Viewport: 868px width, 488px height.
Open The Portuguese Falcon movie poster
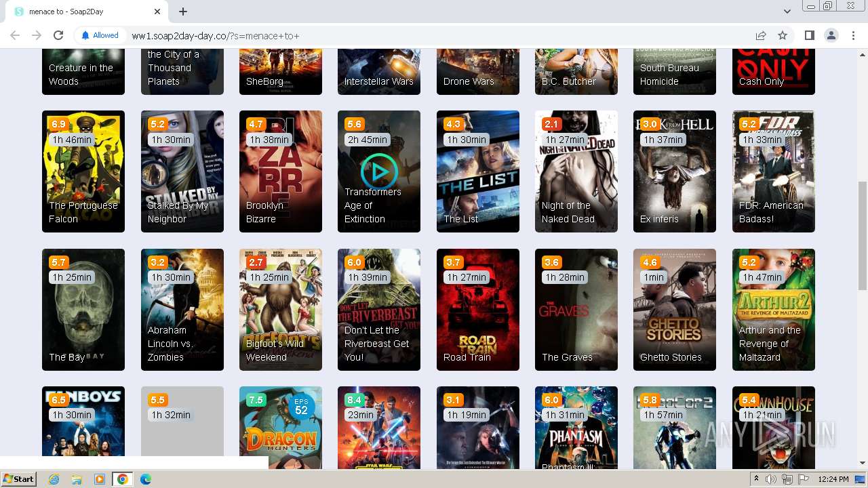click(83, 171)
